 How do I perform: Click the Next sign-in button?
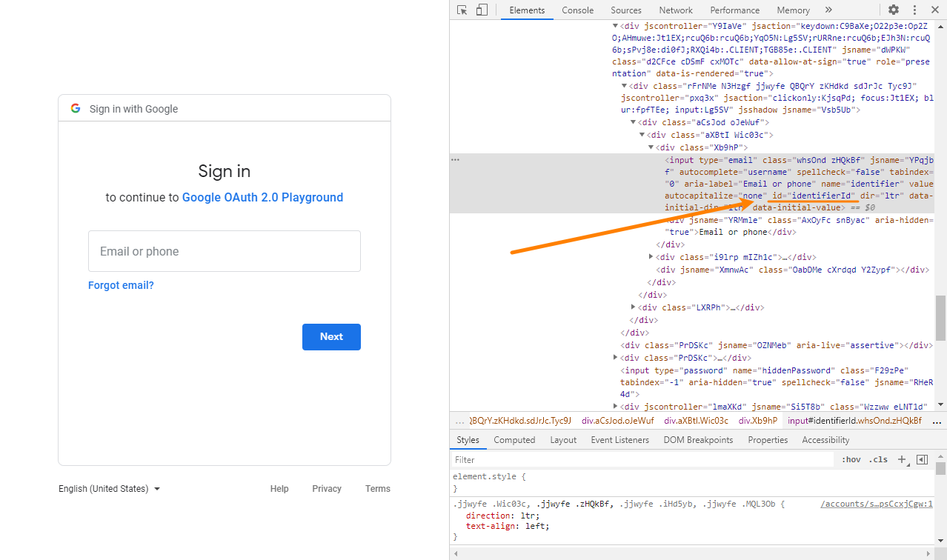(331, 336)
